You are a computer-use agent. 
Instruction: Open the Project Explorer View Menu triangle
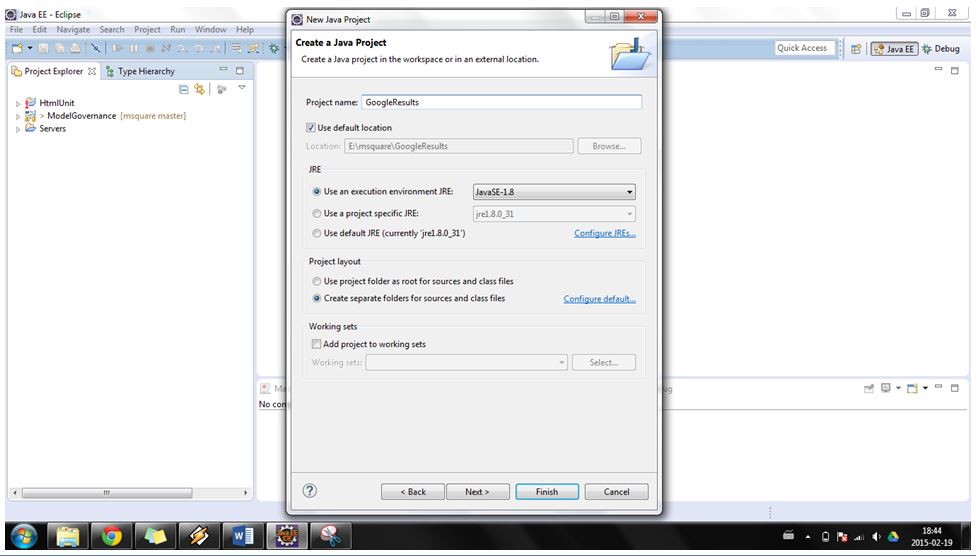pos(242,87)
